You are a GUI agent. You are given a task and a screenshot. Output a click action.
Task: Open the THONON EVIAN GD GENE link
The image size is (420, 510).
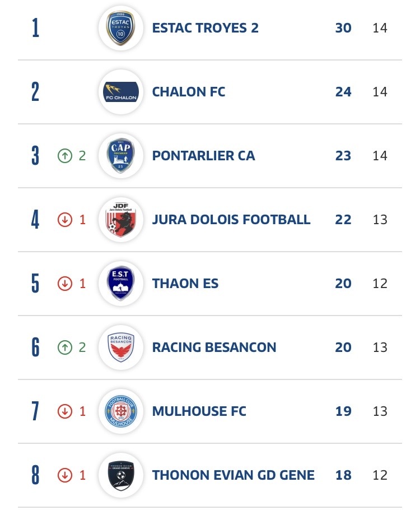coord(233,475)
